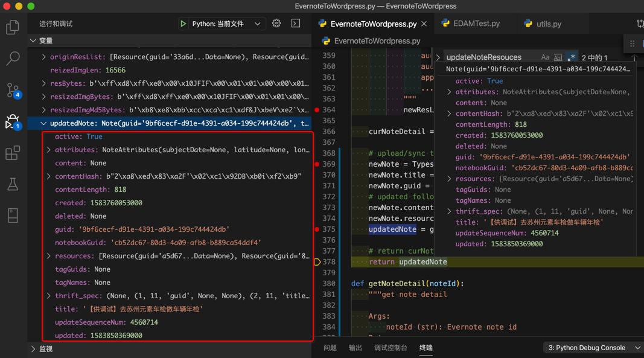644x358 pixels.
Task: Open launch.json via the gear icon
Action: (x=276, y=24)
